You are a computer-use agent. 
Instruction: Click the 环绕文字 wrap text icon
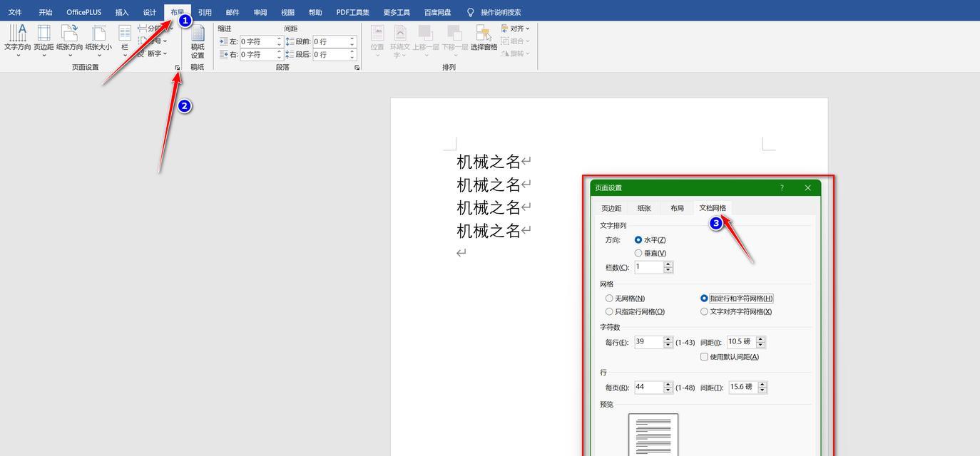[x=400, y=33]
